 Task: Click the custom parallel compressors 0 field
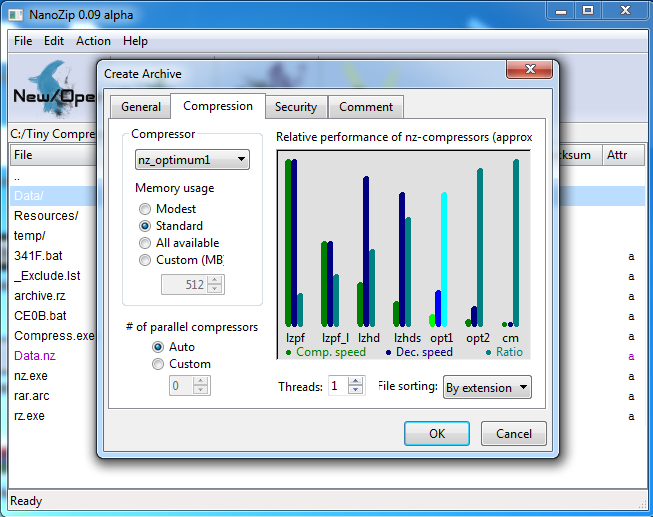pyautogui.click(x=182, y=385)
